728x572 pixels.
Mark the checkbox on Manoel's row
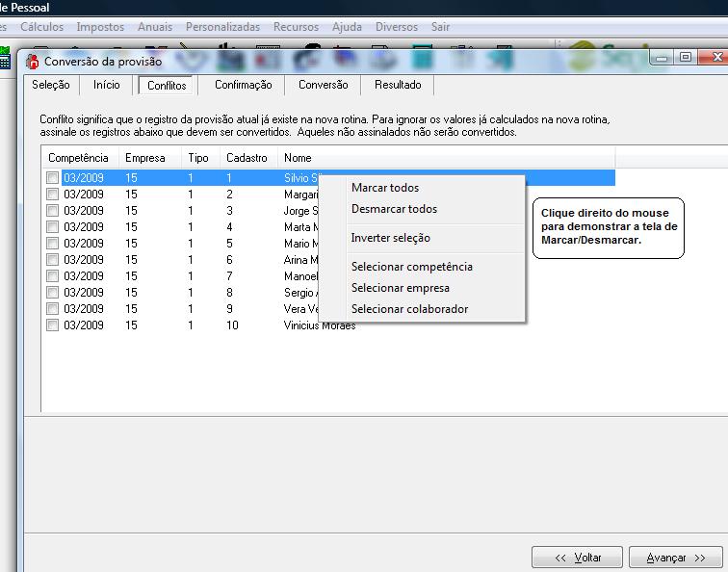[52, 275]
